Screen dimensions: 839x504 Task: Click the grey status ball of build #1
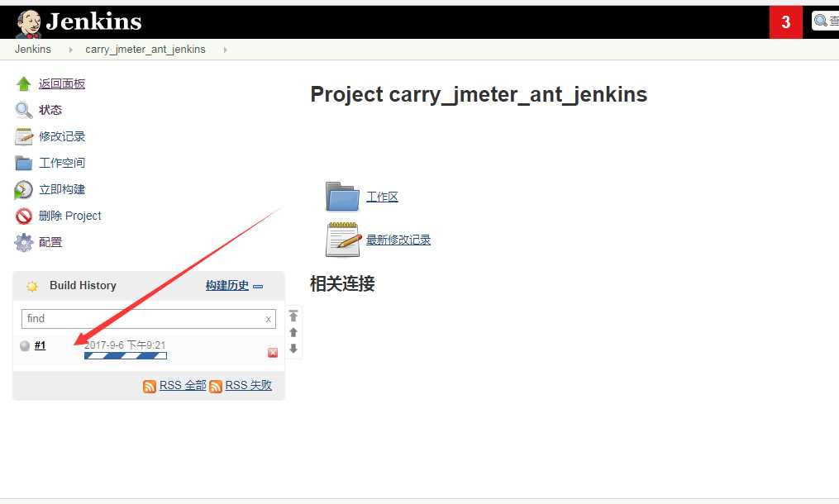[x=25, y=345]
